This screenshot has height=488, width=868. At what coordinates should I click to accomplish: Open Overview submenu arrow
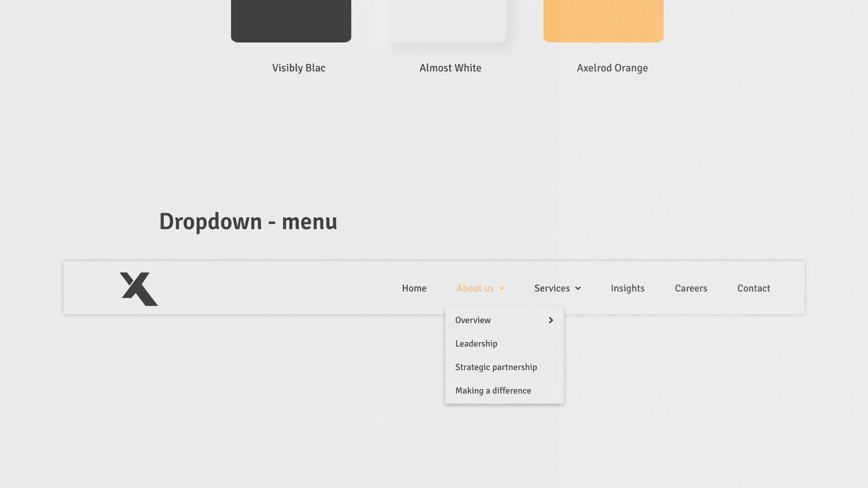(x=551, y=320)
